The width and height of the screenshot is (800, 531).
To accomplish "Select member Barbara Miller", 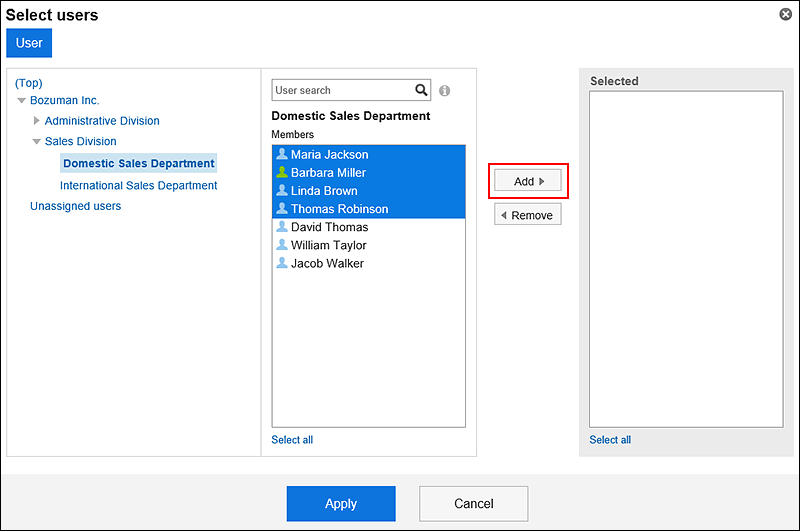I will pos(369,172).
